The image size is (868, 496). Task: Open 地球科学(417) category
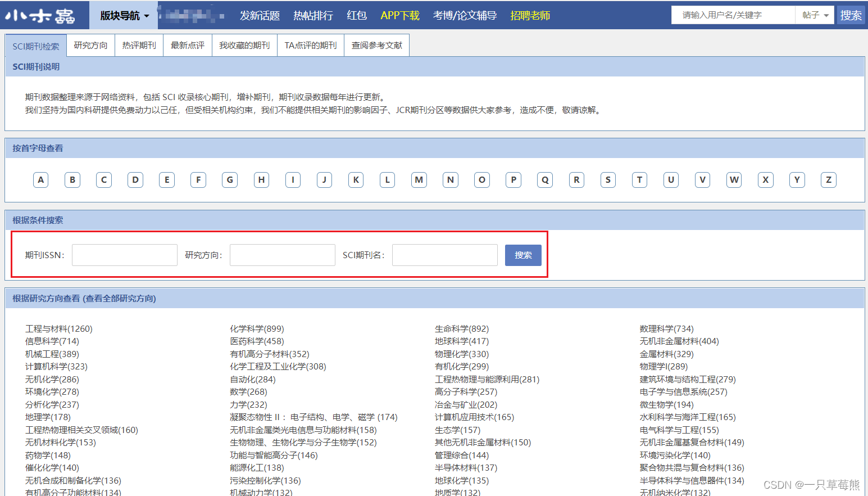tap(462, 341)
